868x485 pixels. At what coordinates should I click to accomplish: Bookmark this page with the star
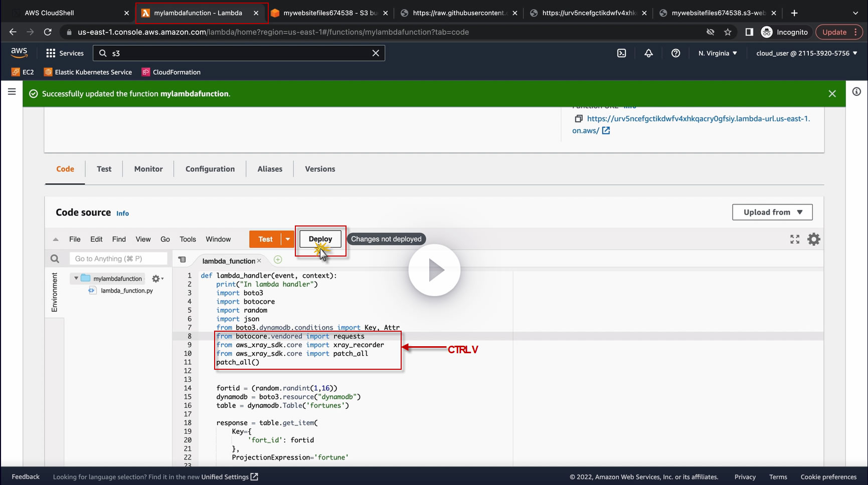click(728, 32)
